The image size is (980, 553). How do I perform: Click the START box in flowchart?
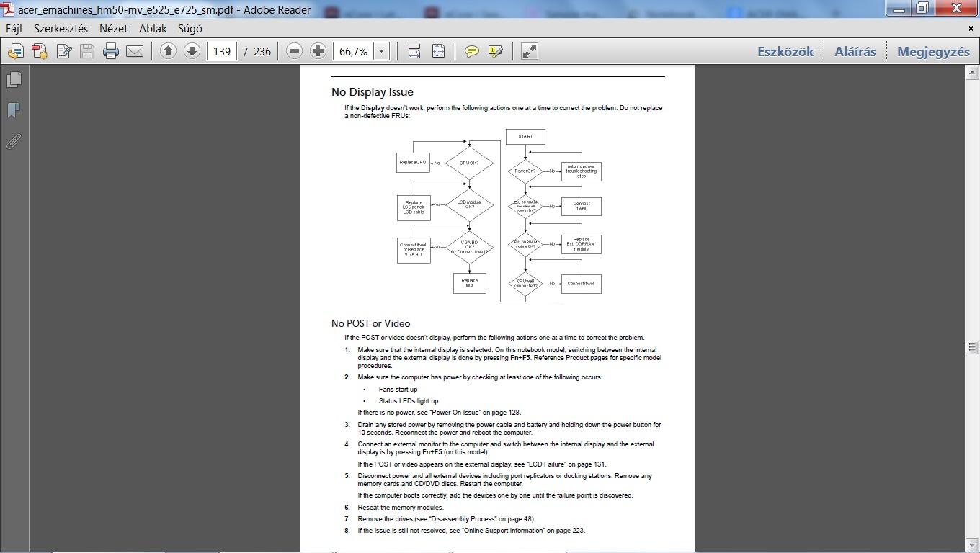tap(525, 136)
